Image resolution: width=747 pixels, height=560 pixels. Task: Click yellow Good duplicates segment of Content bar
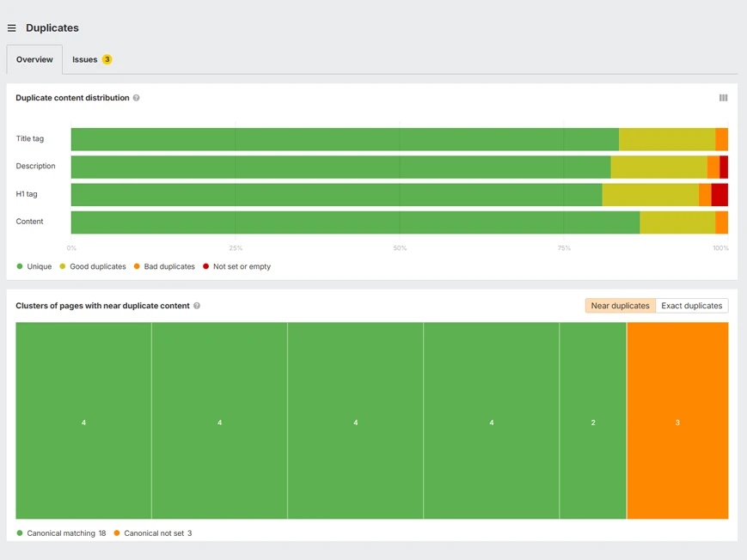(677, 222)
